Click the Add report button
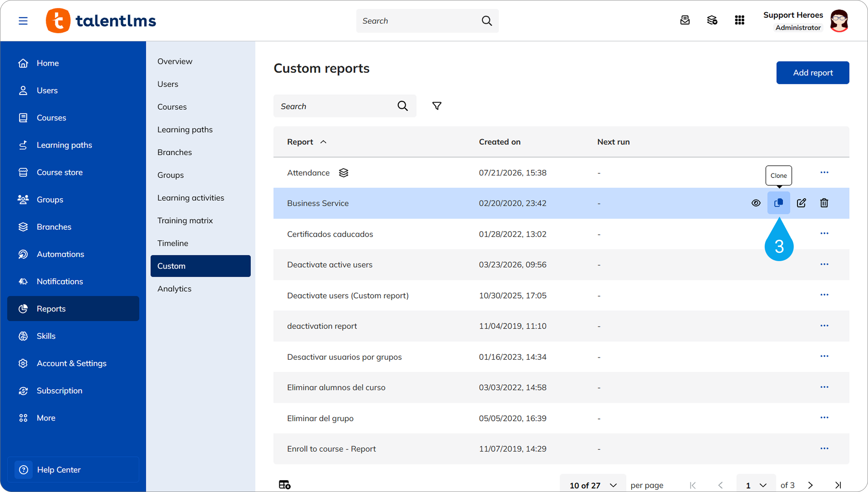 point(813,73)
